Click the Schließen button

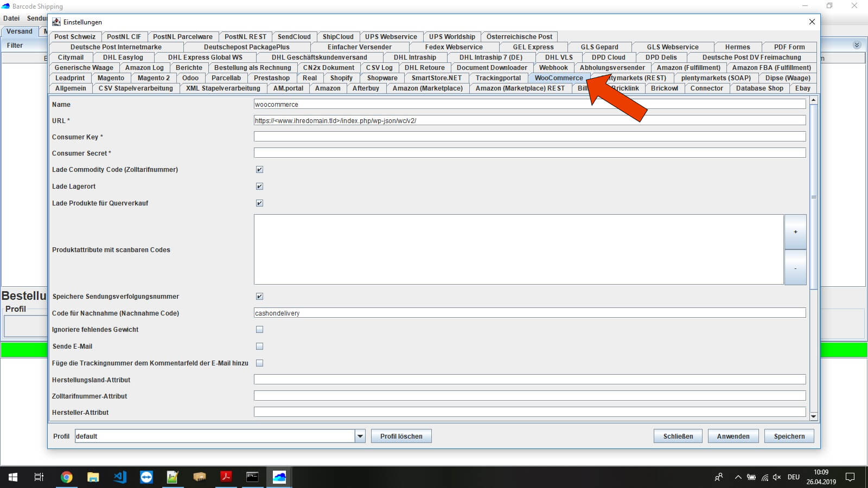pos(678,436)
